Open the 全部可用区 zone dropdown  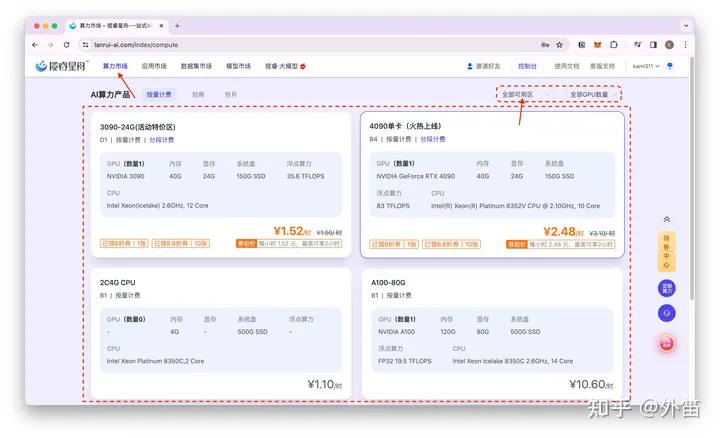click(x=525, y=95)
